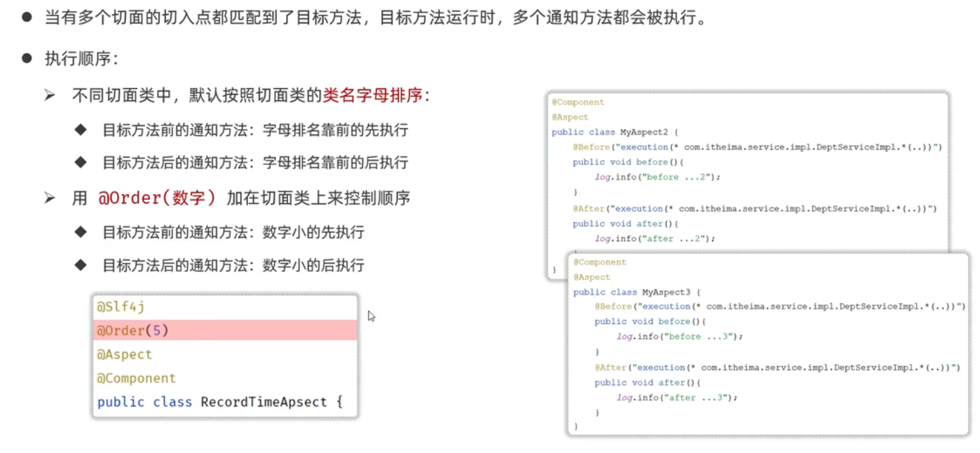Click the red @Order(数字) text
Image resolution: width=980 pixels, height=453 pixels.
click(157, 198)
